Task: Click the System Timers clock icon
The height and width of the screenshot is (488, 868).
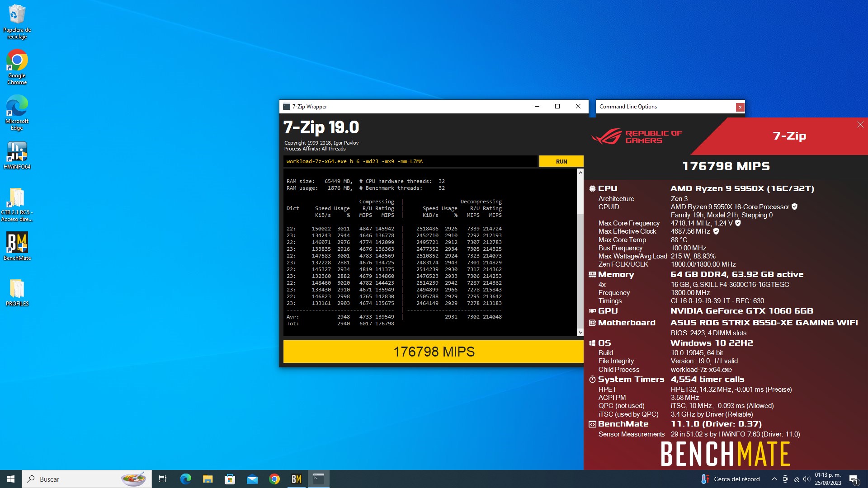Action: (592, 379)
